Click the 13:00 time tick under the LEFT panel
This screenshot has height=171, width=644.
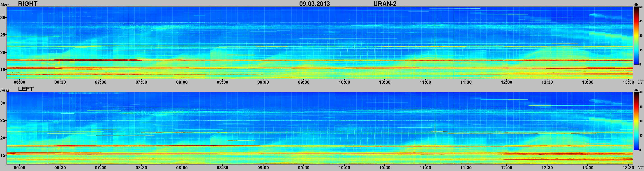588,167
